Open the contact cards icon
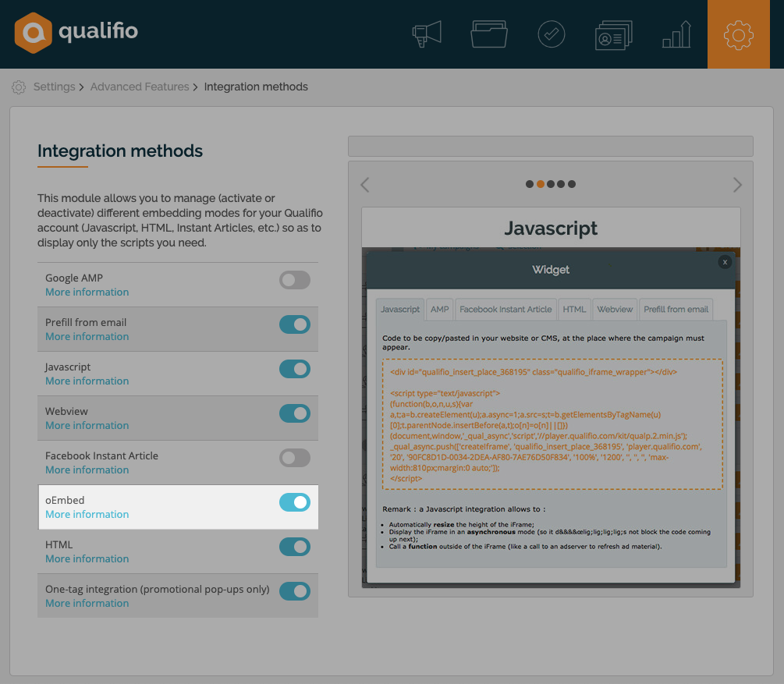 click(x=613, y=34)
